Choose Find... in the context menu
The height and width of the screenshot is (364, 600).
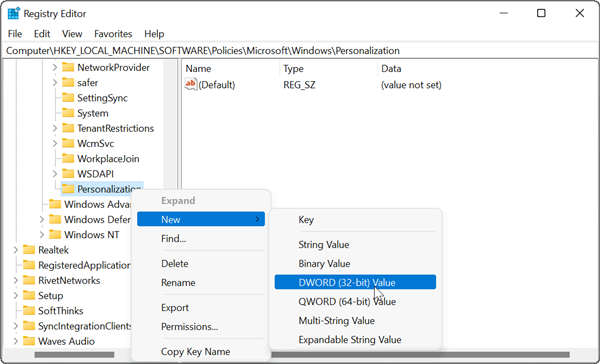click(x=201, y=238)
